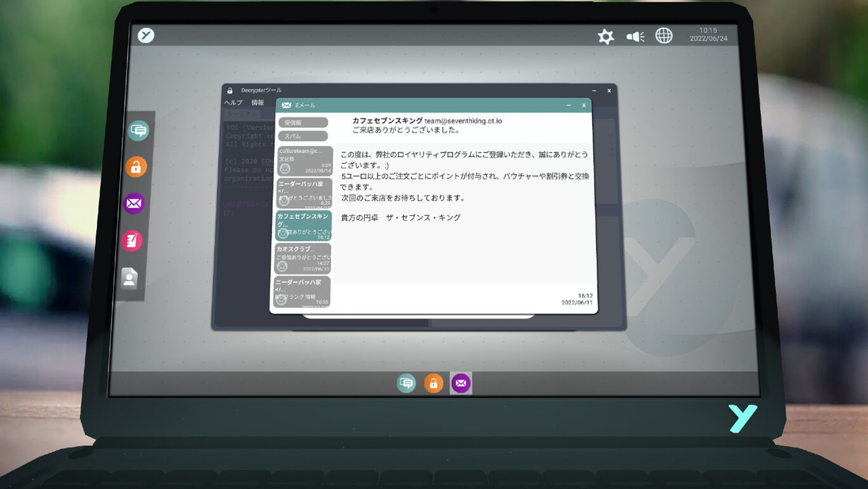Minimize the Decrypterツール window
868x489 pixels.
point(594,91)
